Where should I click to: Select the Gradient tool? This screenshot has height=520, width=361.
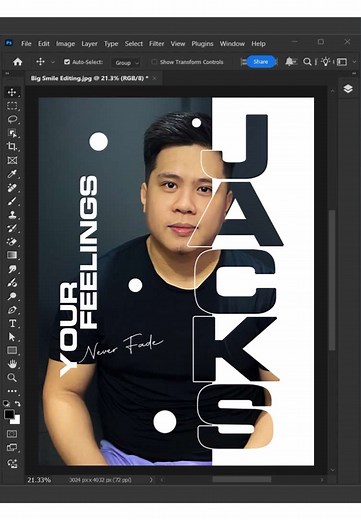click(12, 255)
